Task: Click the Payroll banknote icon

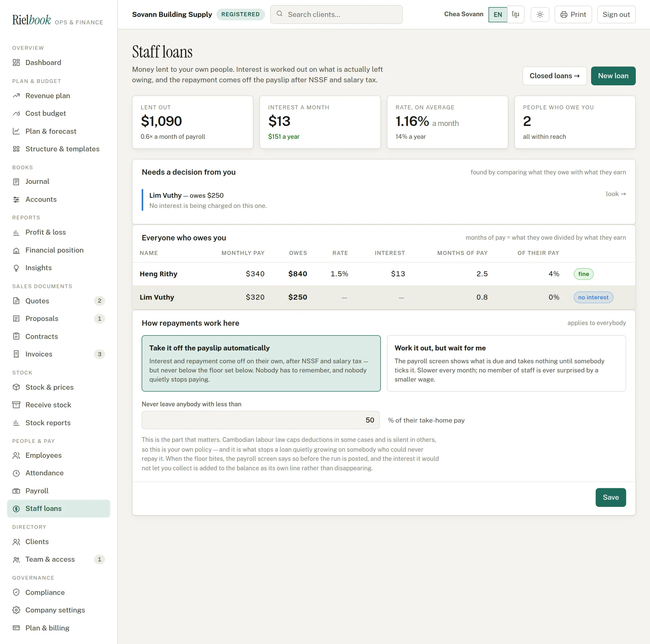Action: click(16, 491)
